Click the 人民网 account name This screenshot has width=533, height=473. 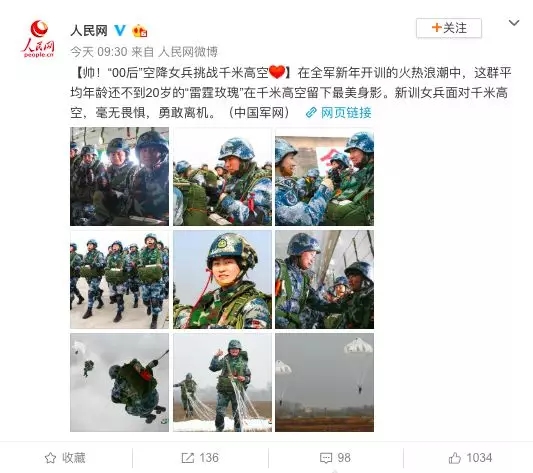click(89, 31)
